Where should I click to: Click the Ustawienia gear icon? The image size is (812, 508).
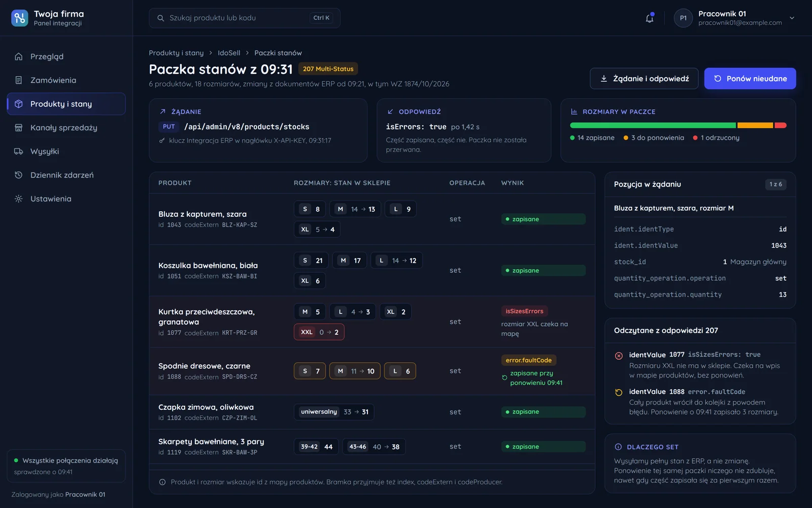coord(19,199)
